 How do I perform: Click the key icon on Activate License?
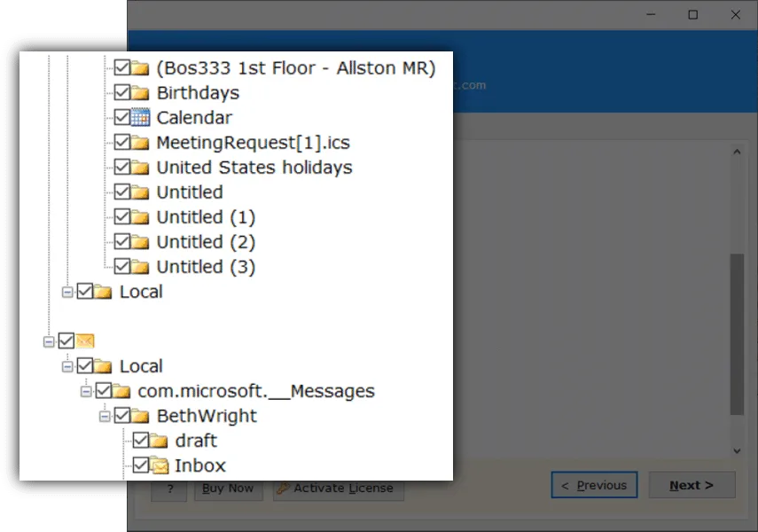[283, 488]
